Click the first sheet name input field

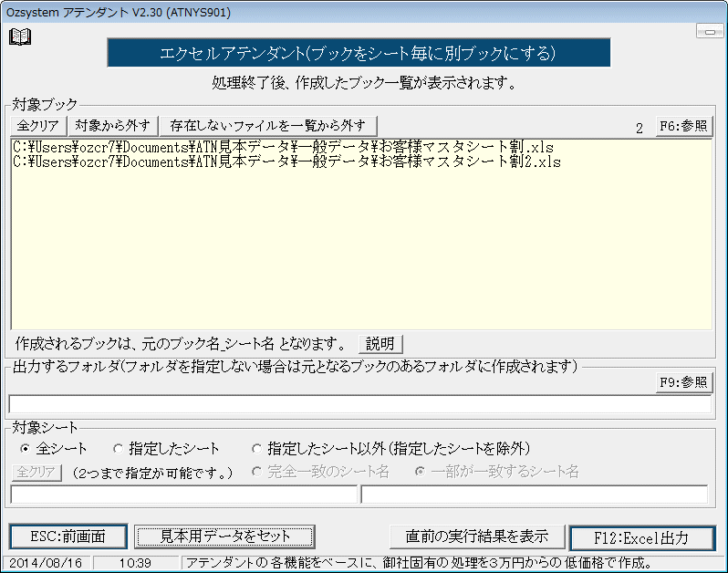pyautogui.click(x=184, y=494)
